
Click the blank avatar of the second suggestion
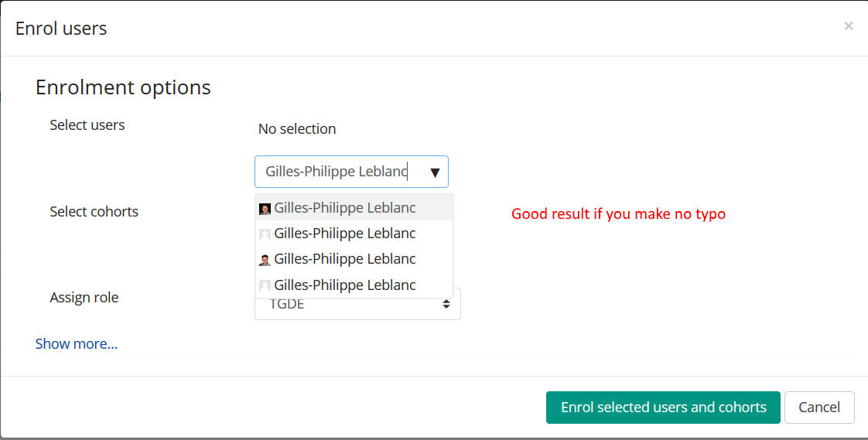(265, 234)
